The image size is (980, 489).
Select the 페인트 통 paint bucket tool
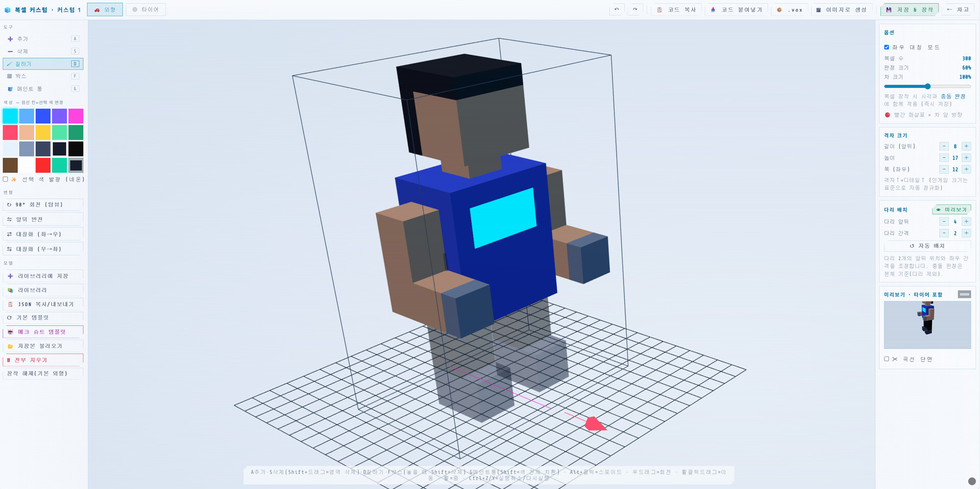[43, 89]
